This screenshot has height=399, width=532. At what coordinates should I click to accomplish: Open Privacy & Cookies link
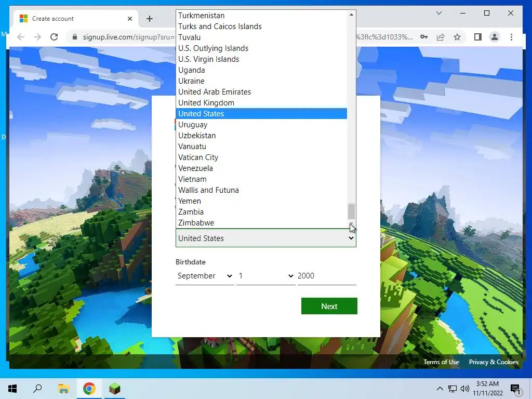click(494, 362)
